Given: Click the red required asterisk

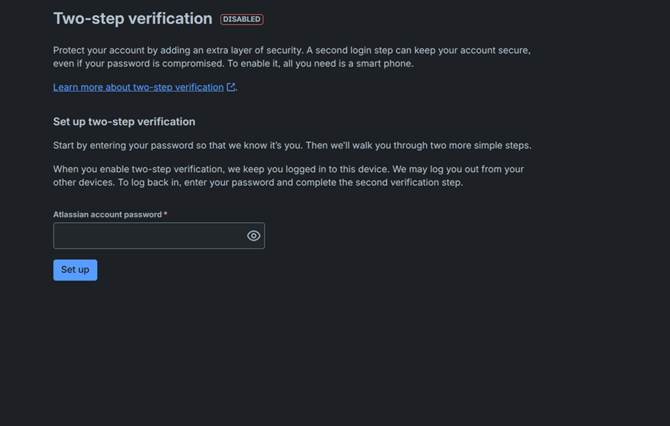Looking at the screenshot, I should (x=166, y=214).
